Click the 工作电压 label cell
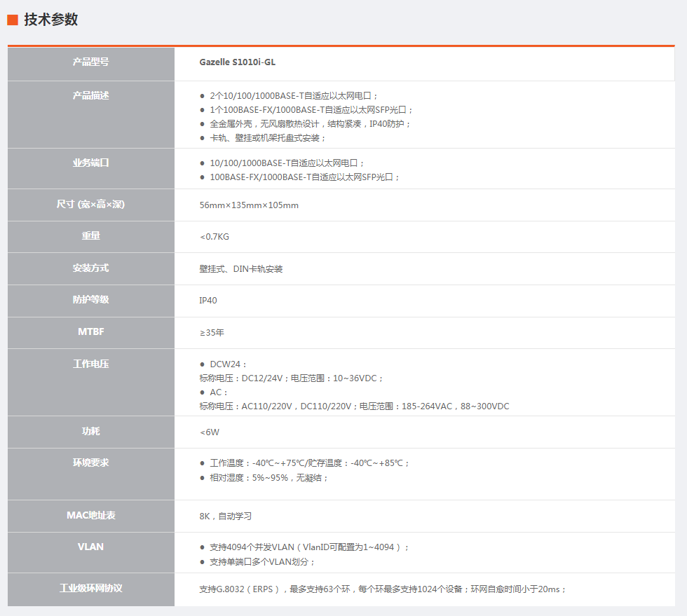 (x=91, y=364)
